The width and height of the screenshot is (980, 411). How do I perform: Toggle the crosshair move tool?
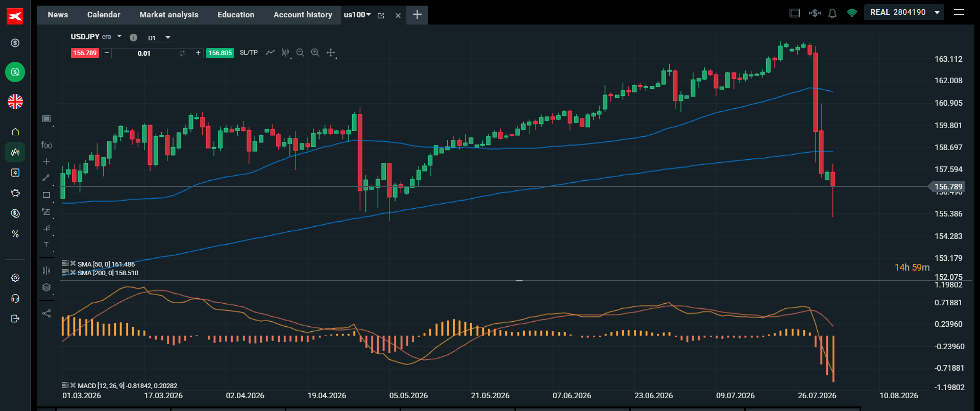point(331,53)
